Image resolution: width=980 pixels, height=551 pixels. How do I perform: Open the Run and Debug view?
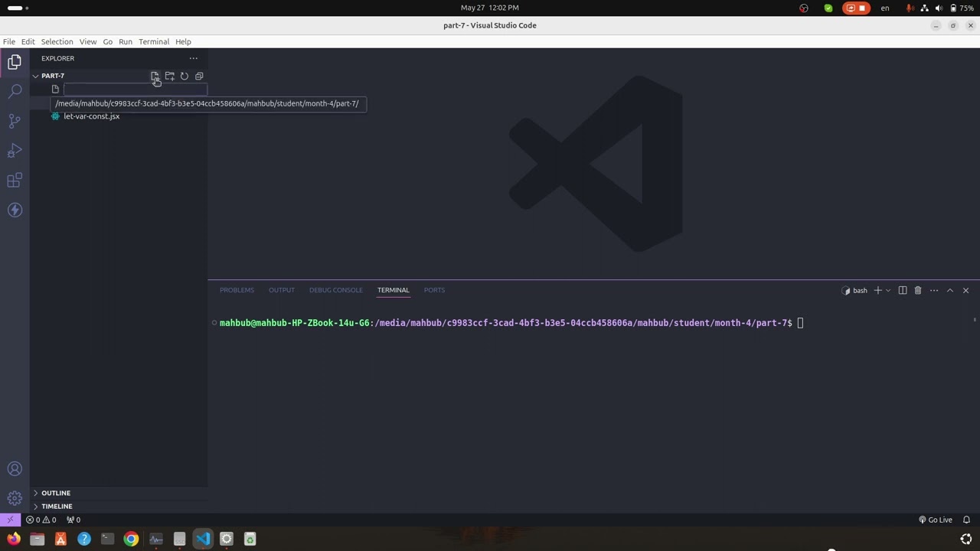point(15,152)
